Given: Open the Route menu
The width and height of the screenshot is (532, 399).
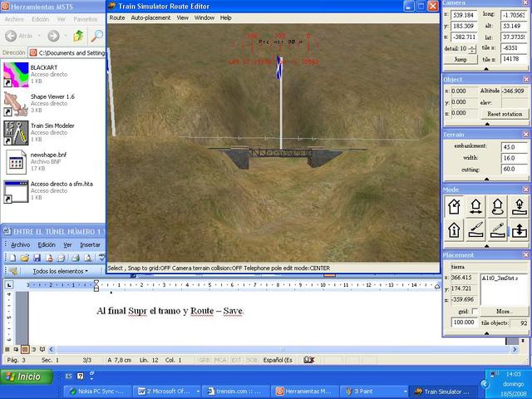Looking at the screenshot, I should 117,17.
